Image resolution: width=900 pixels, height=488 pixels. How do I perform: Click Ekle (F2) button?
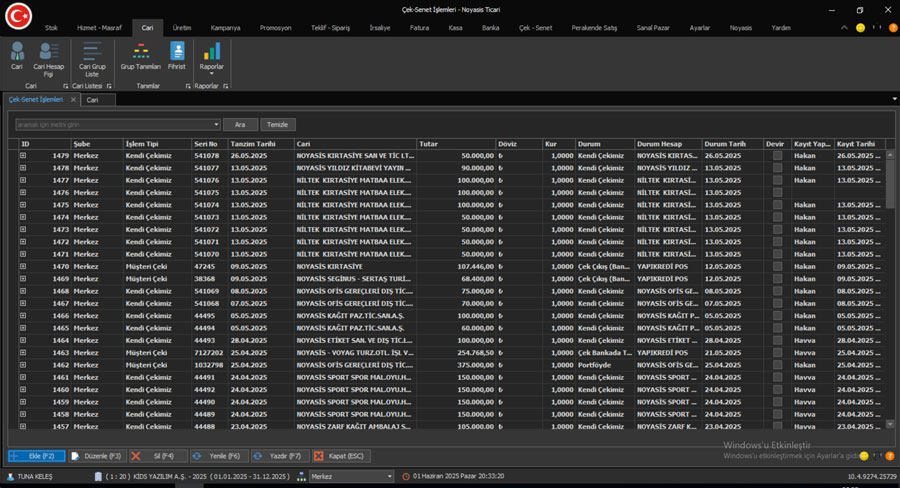click(x=37, y=456)
